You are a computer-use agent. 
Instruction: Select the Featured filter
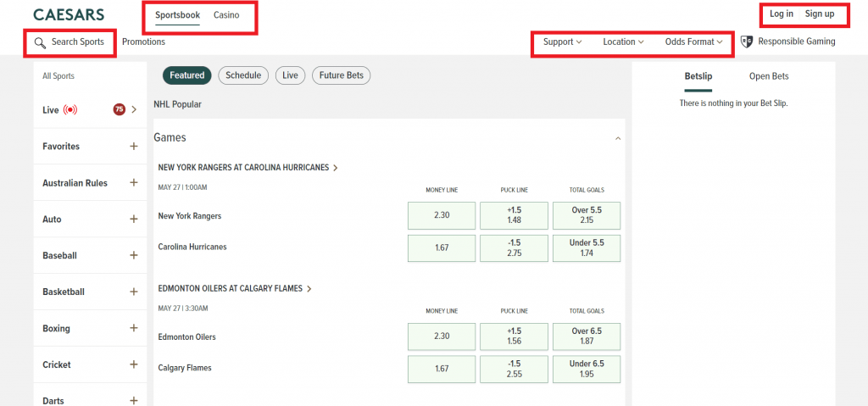click(x=187, y=75)
